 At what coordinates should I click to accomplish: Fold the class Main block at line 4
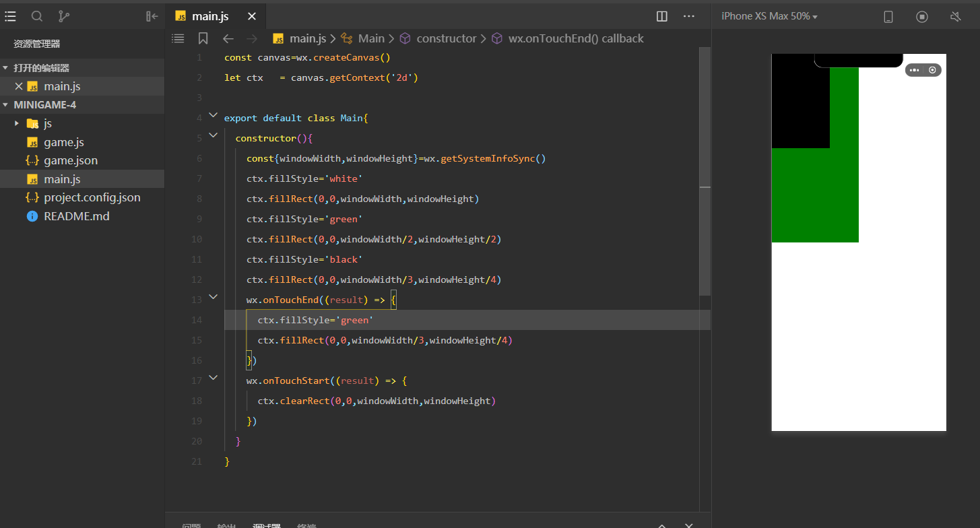pyautogui.click(x=214, y=115)
